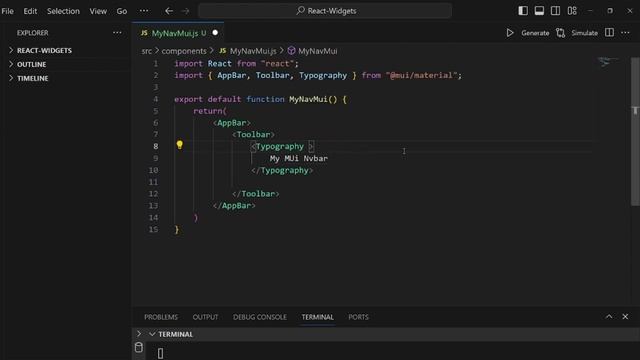Click line number 8 in gutter
Viewport: 640px width, 360px height.
(156, 146)
